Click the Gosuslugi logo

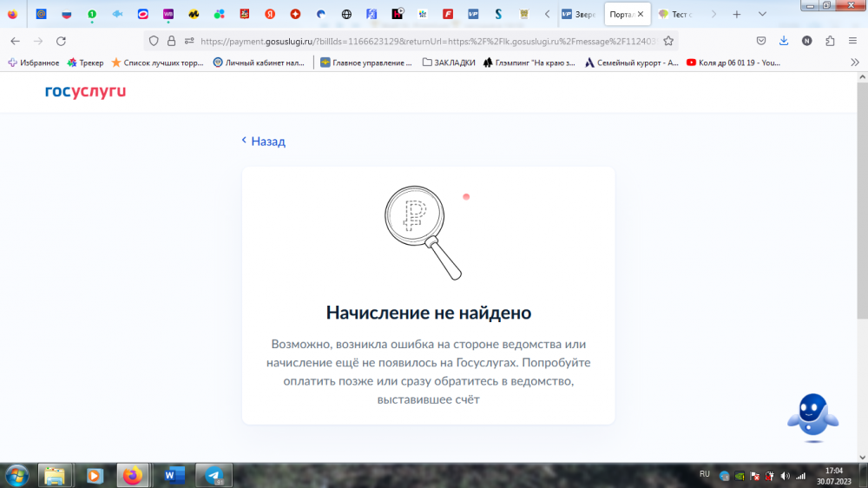(85, 91)
